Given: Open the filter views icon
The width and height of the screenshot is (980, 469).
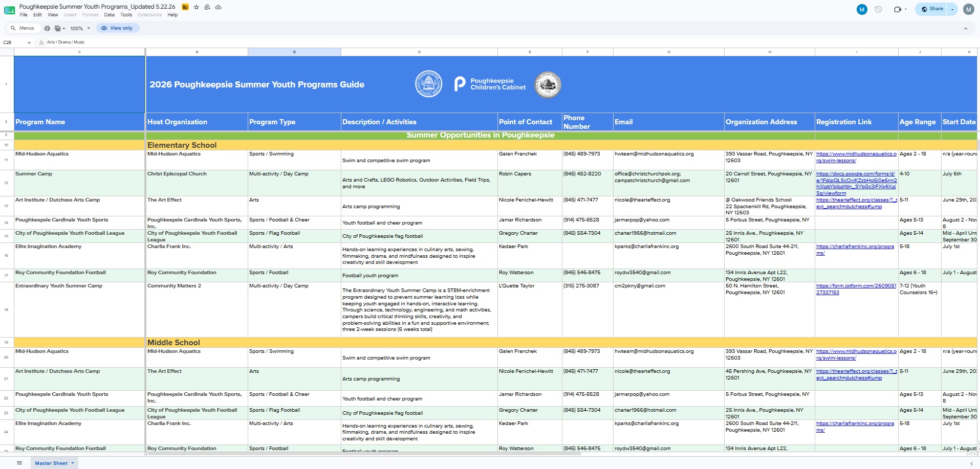Looking at the screenshot, I should click(58, 28).
